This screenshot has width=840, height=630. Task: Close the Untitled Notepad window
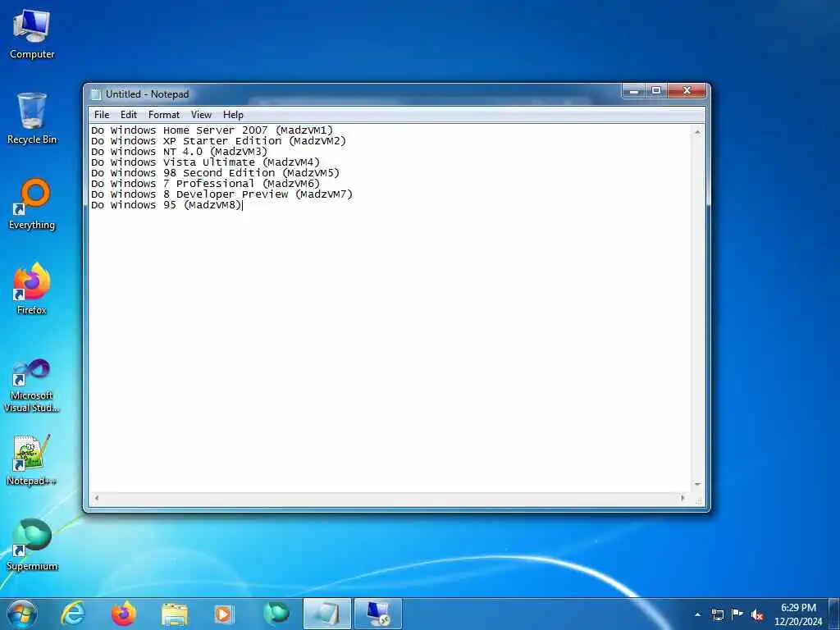pyautogui.click(x=687, y=91)
